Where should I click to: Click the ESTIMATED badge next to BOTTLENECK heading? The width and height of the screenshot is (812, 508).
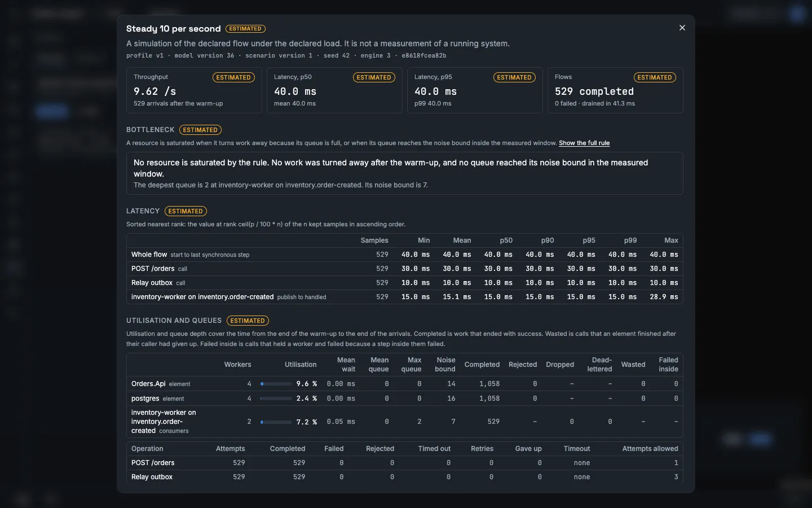[x=200, y=130]
